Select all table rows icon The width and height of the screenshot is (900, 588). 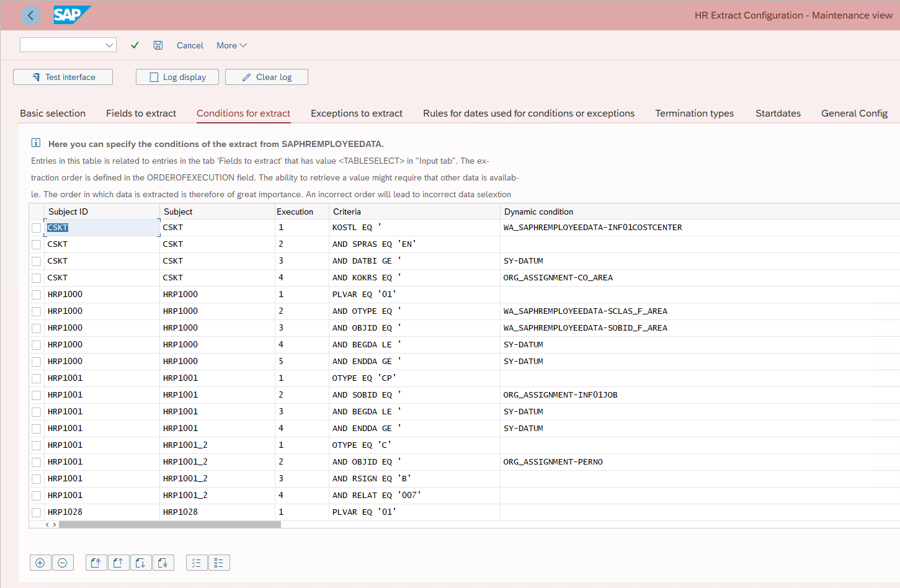point(197,563)
